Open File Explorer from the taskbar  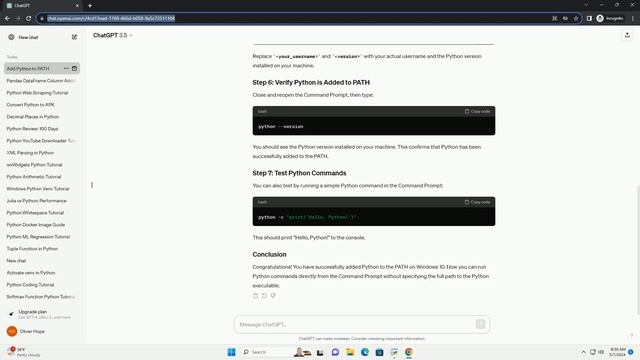(350, 352)
